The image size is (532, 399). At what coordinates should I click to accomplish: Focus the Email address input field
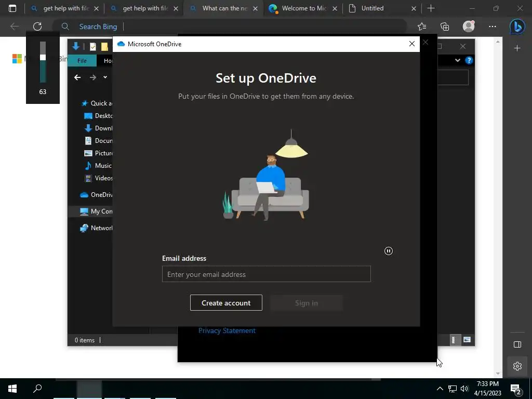coord(267,274)
